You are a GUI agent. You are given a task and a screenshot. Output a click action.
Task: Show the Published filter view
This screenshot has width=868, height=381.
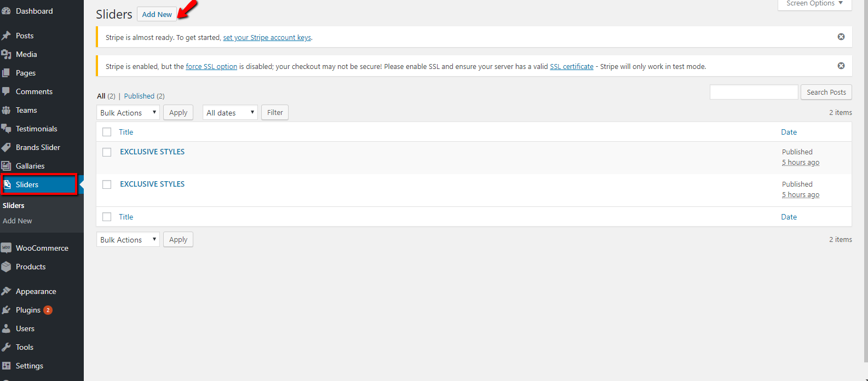click(x=139, y=96)
